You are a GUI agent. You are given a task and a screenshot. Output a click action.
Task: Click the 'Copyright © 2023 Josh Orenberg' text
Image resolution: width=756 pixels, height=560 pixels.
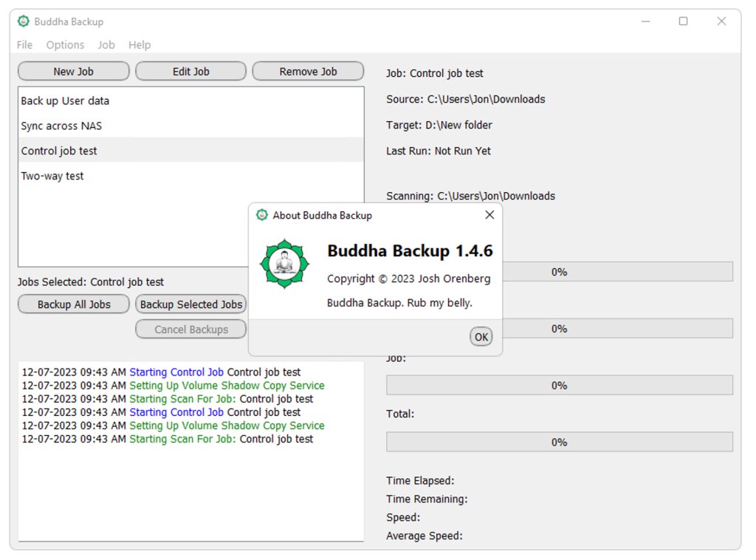pyautogui.click(x=408, y=279)
